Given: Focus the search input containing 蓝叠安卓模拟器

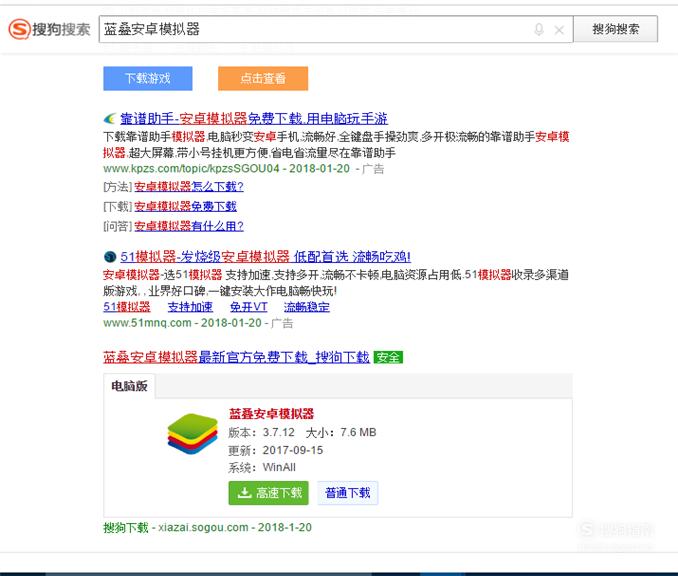Looking at the screenshot, I should pos(336,29).
